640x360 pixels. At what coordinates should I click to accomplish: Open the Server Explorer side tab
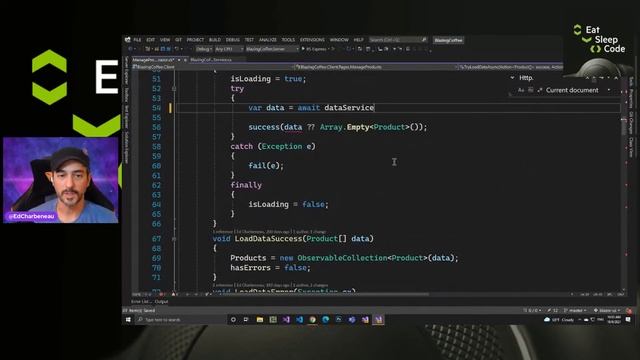tap(127, 71)
